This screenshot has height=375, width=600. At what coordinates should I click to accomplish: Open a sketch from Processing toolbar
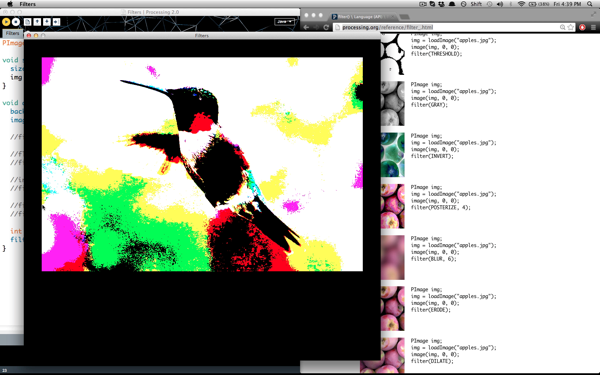[37, 22]
